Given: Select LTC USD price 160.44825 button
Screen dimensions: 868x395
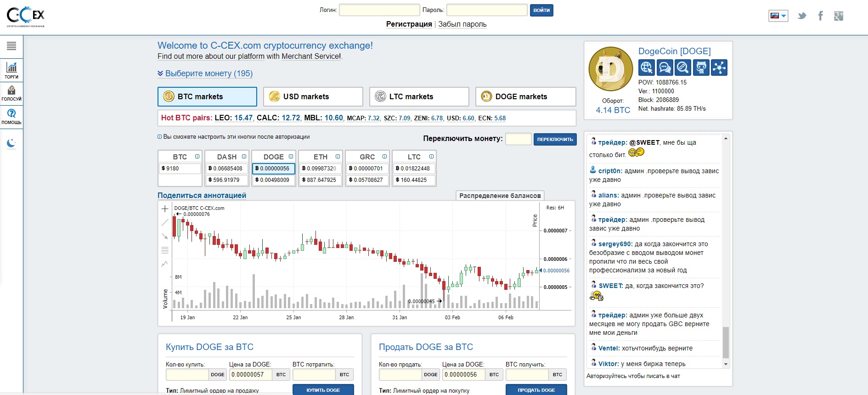Looking at the screenshot, I should click(414, 180).
